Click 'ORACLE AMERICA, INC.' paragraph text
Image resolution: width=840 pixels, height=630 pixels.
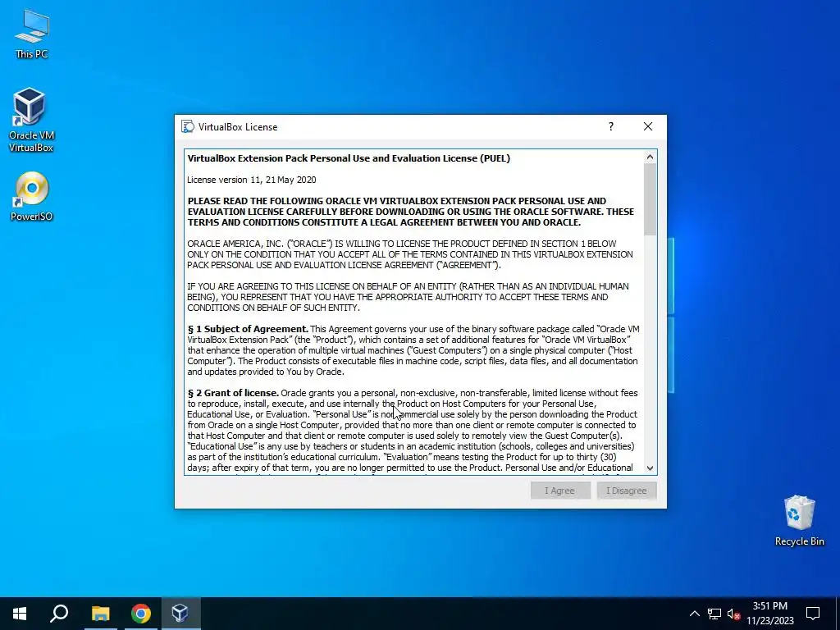click(x=410, y=254)
